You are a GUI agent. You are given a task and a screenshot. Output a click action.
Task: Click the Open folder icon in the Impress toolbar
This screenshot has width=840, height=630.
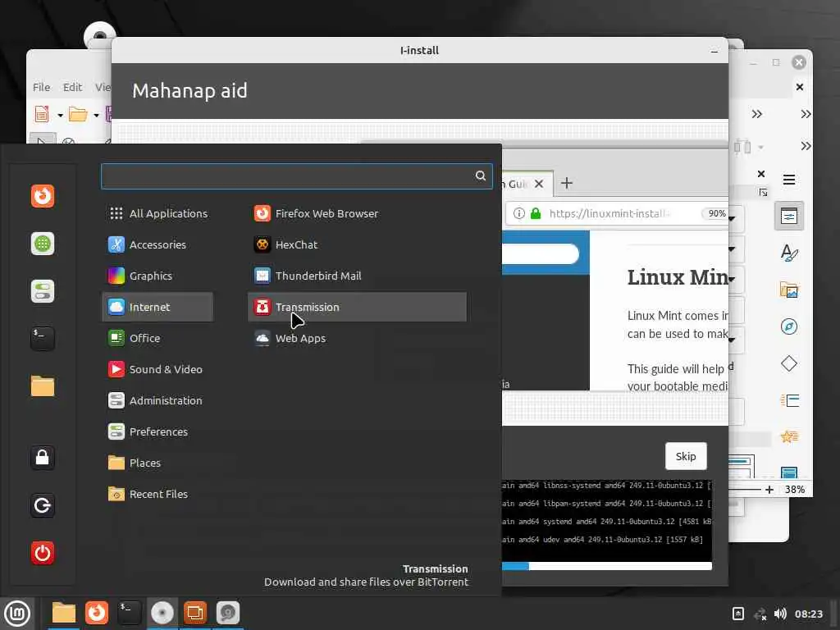[78, 114]
